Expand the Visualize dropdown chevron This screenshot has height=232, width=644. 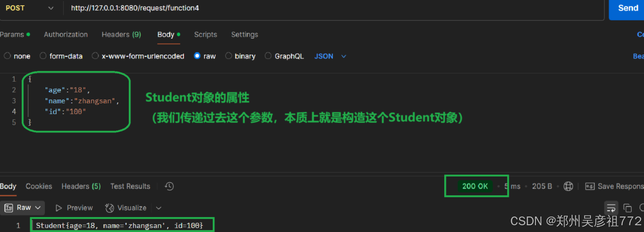[158, 208]
